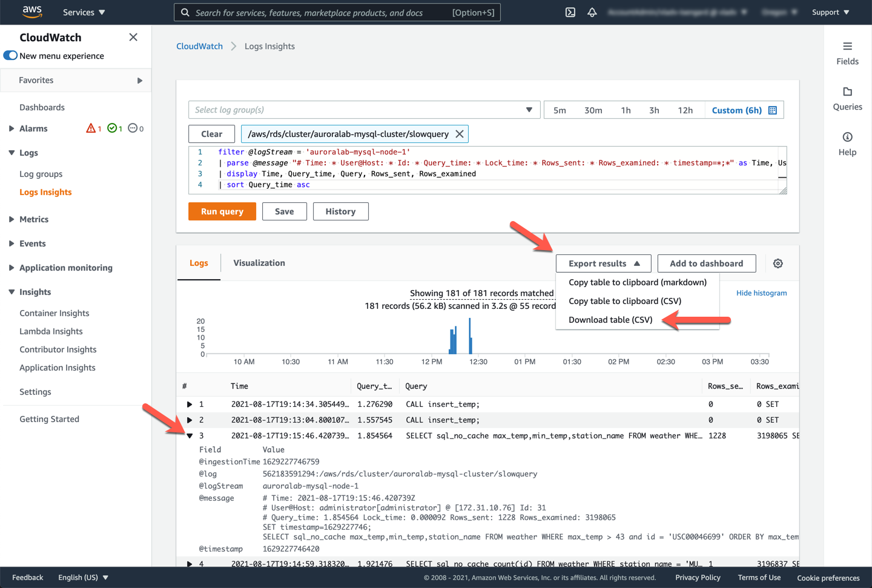The image size is (872, 588).
Task: Open query results settings gear
Action: coord(778,263)
